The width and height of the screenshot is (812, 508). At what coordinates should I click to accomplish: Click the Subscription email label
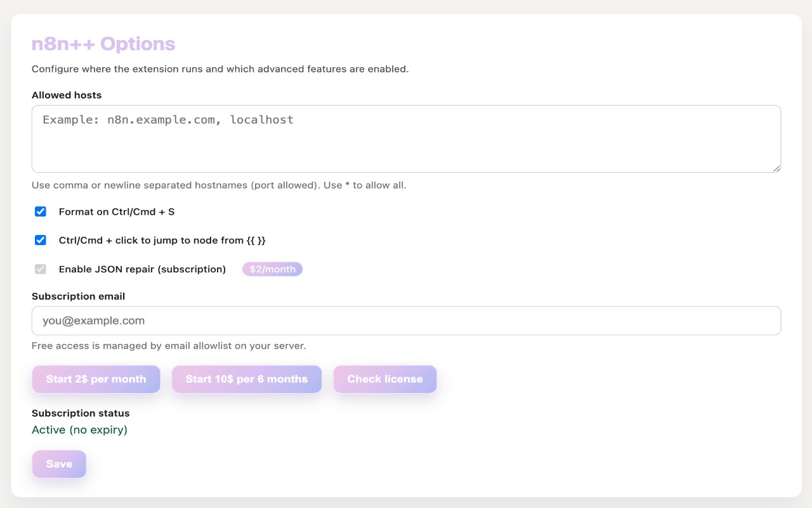pyautogui.click(x=78, y=297)
